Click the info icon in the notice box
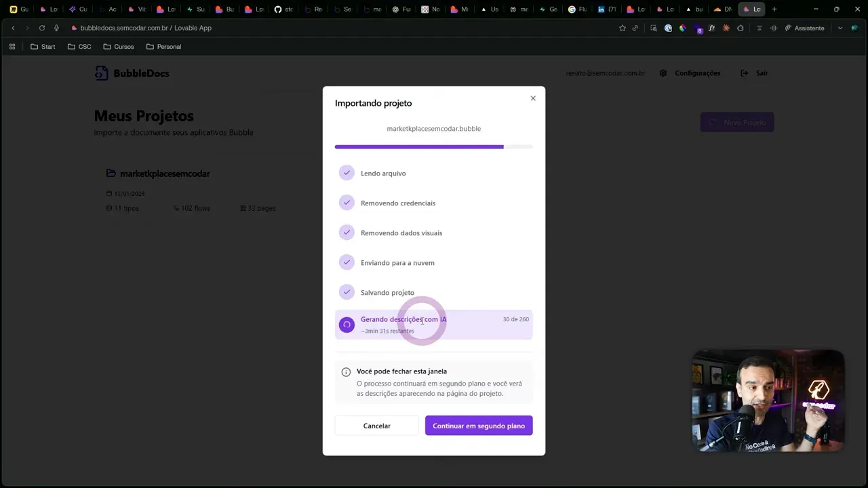This screenshot has width=868, height=488. click(347, 371)
